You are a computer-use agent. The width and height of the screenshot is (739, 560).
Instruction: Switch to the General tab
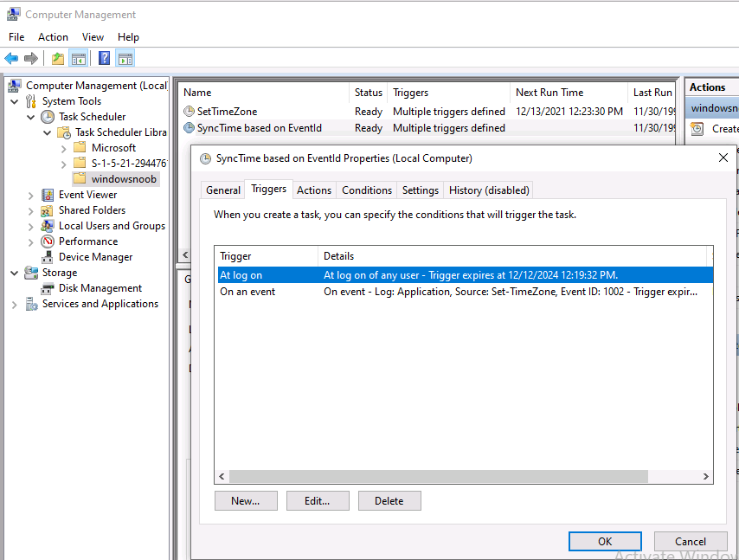[x=223, y=190]
